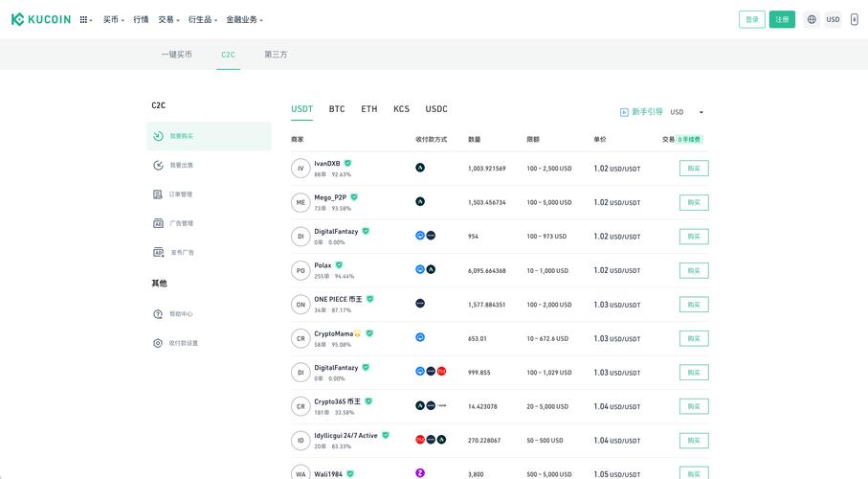This screenshot has height=479, width=868.
Task: Select the USDC coin tab
Action: [436, 109]
